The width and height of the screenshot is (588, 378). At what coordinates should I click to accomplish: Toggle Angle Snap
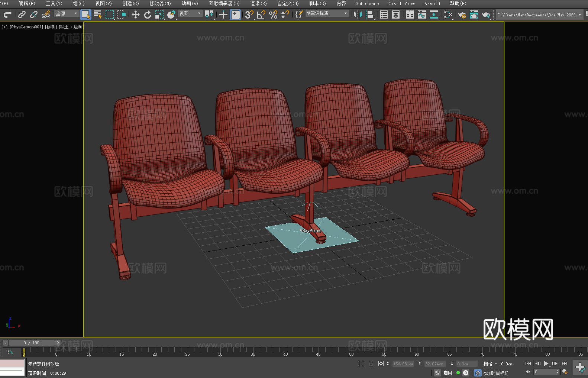coord(261,14)
